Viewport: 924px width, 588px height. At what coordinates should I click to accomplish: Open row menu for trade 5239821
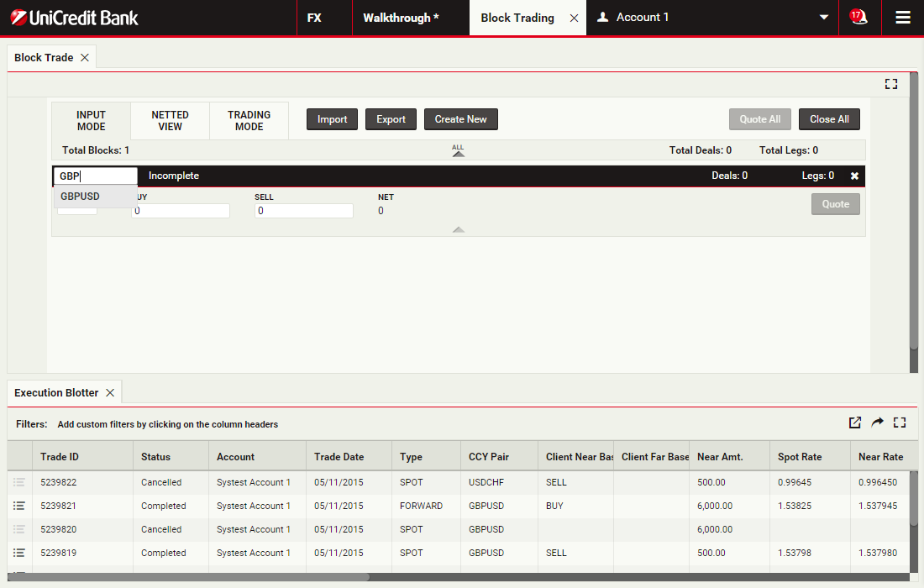[19, 506]
